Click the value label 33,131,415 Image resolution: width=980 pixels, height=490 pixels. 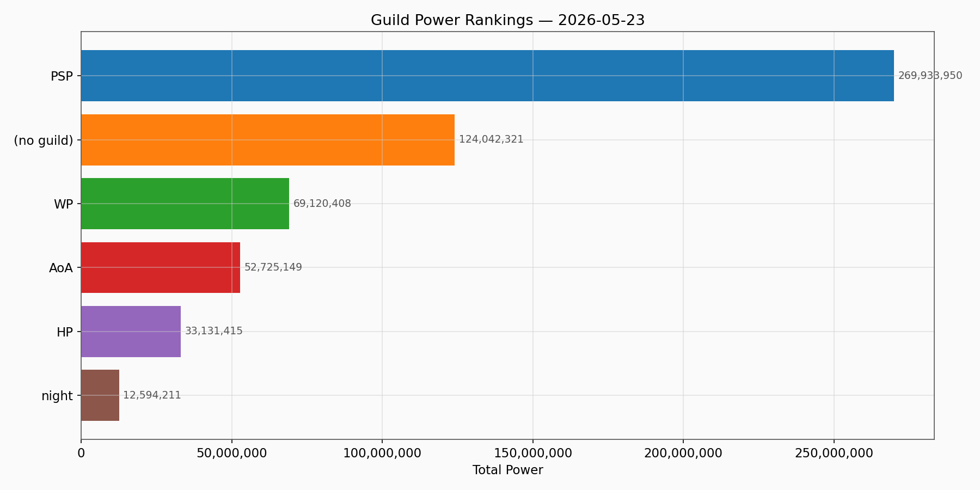[x=214, y=331]
